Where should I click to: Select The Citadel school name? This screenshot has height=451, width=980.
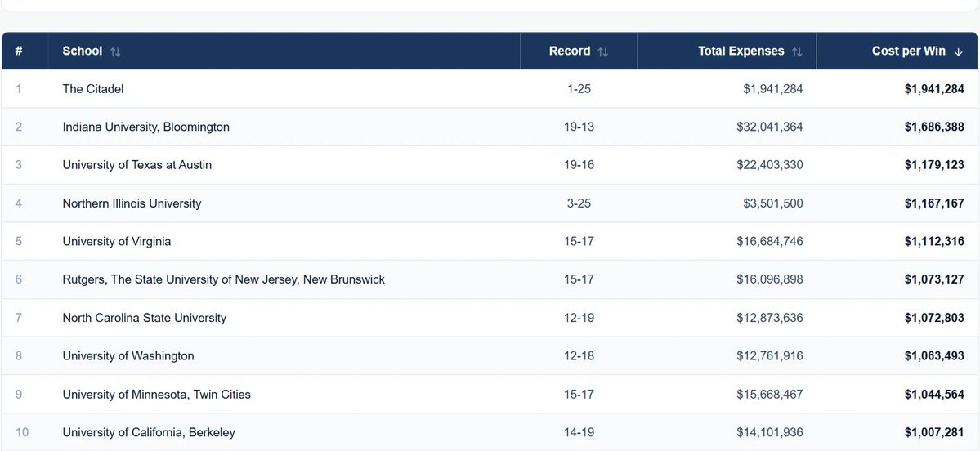tap(93, 89)
